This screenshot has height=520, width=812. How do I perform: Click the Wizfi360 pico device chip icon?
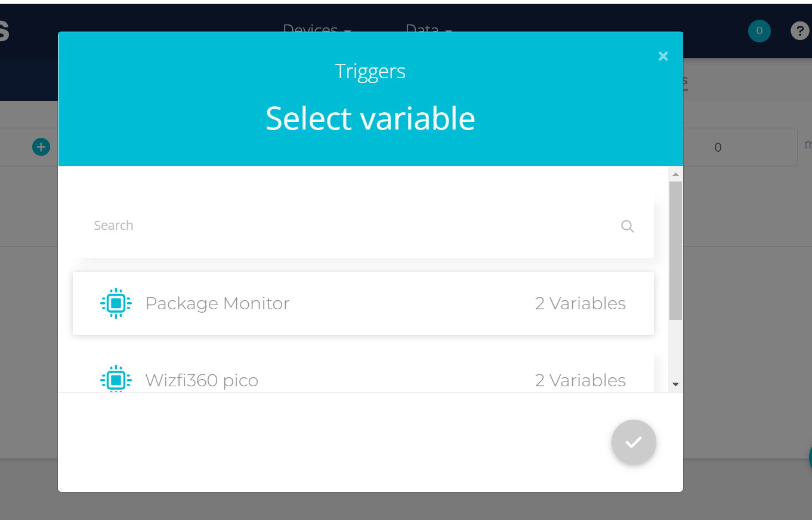coord(116,379)
